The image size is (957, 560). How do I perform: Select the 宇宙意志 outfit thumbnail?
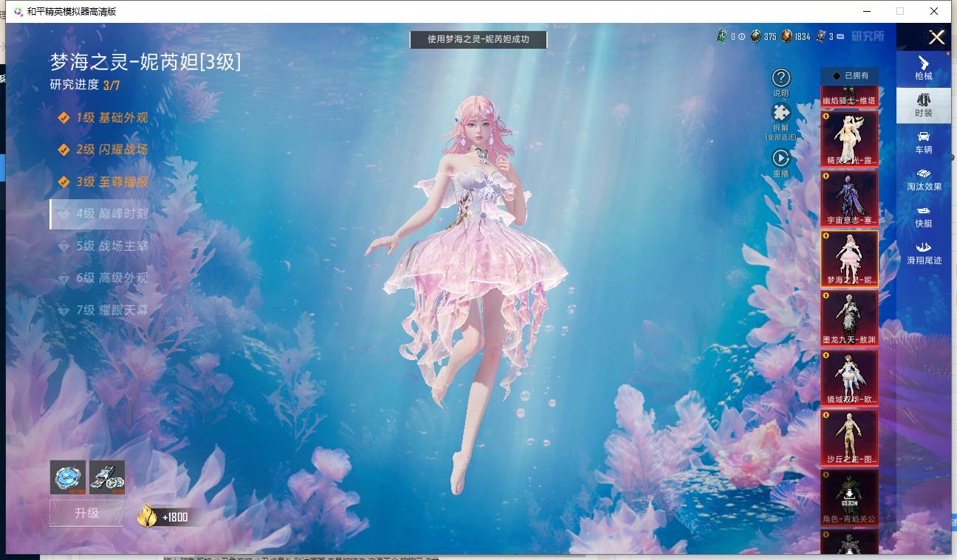point(850,198)
